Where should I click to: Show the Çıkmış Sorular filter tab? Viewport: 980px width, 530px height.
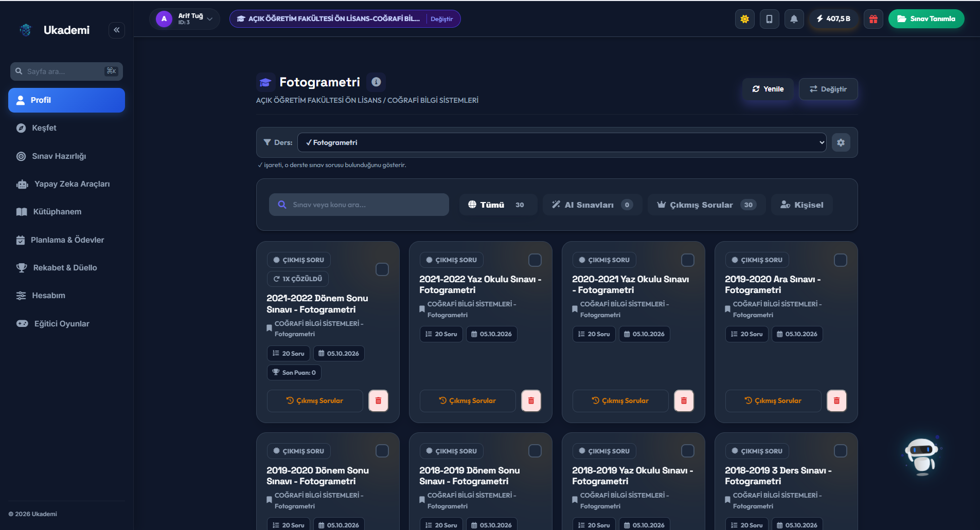(707, 205)
